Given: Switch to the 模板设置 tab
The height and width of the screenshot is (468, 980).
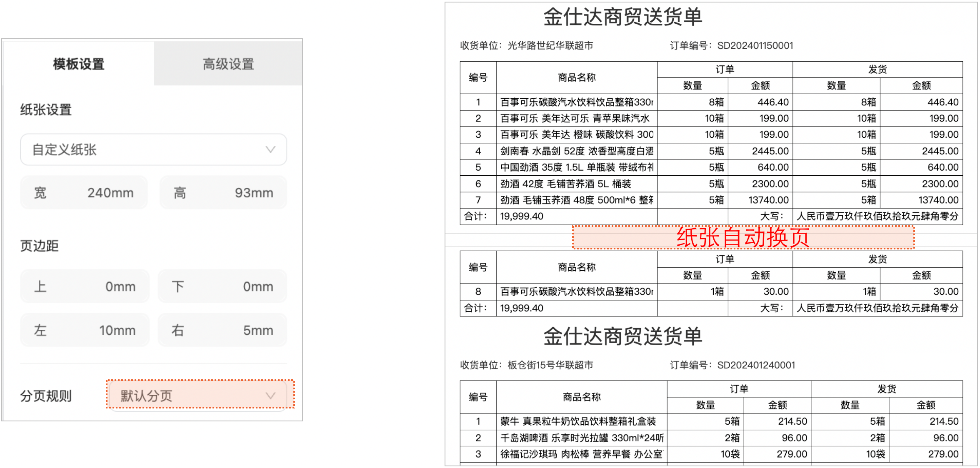Looking at the screenshot, I should [79, 64].
